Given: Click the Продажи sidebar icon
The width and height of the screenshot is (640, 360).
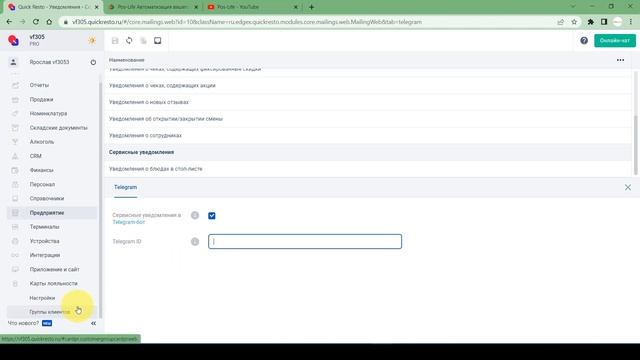Looking at the screenshot, I should pos(15,100).
